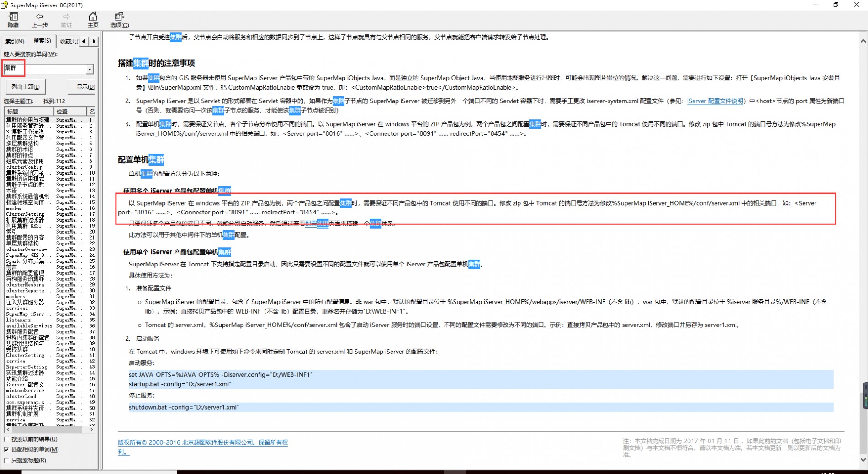The width and height of the screenshot is (868, 474).
Task: Click the search keyword input containing 集群
Action: click(x=44, y=68)
